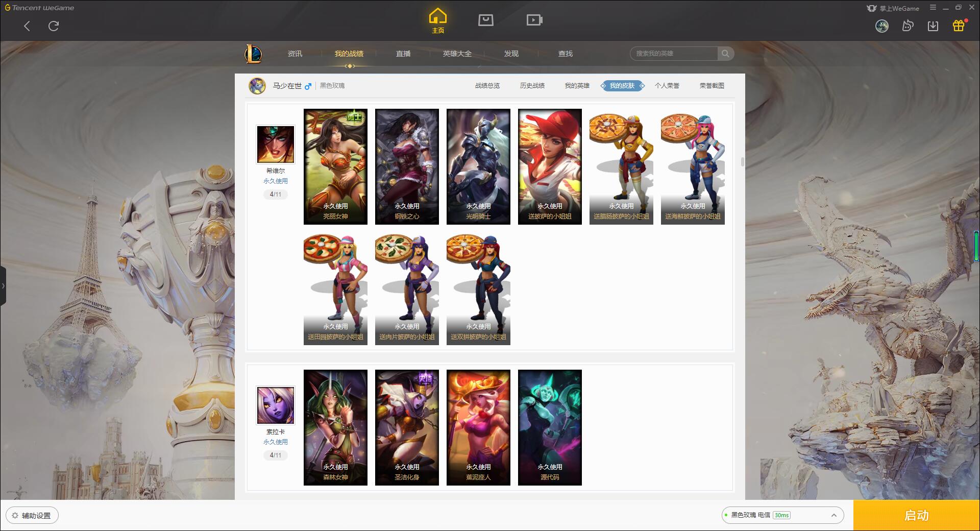Open the 钢铁之心 skin card

[x=407, y=166]
